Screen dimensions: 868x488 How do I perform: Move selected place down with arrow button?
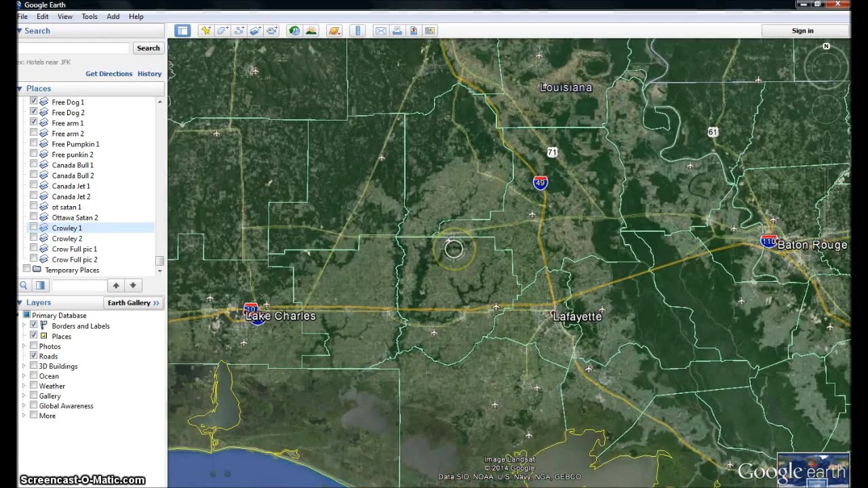click(x=133, y=285)
